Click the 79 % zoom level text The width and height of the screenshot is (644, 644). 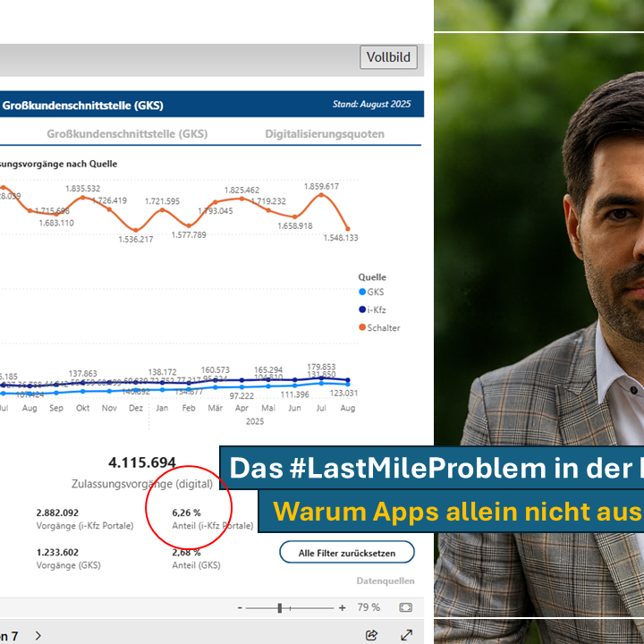click(x=369, y=607)
